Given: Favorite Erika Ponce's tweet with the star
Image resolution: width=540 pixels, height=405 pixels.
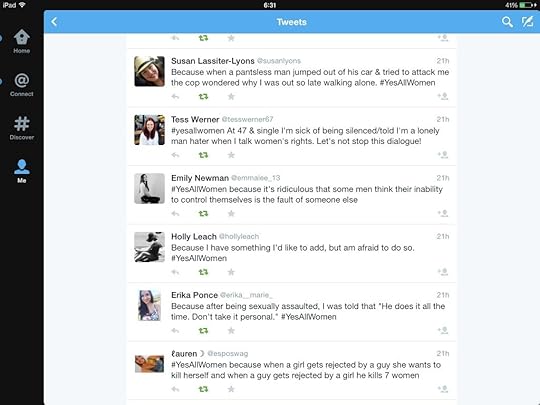Looking at the screenshot, I should tap(231, 331).
